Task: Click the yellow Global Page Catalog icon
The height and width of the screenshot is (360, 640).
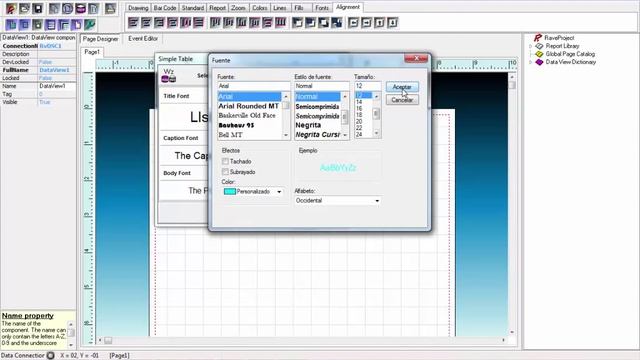Action: (x=539, y=54)
